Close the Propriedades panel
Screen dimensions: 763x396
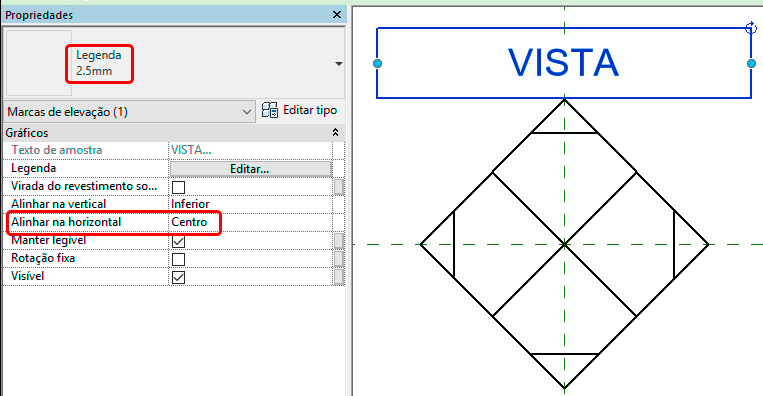click(x=337, y=15)
